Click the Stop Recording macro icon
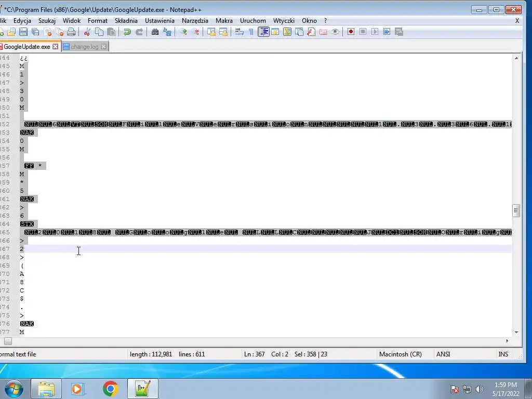 tap(363, 32)
